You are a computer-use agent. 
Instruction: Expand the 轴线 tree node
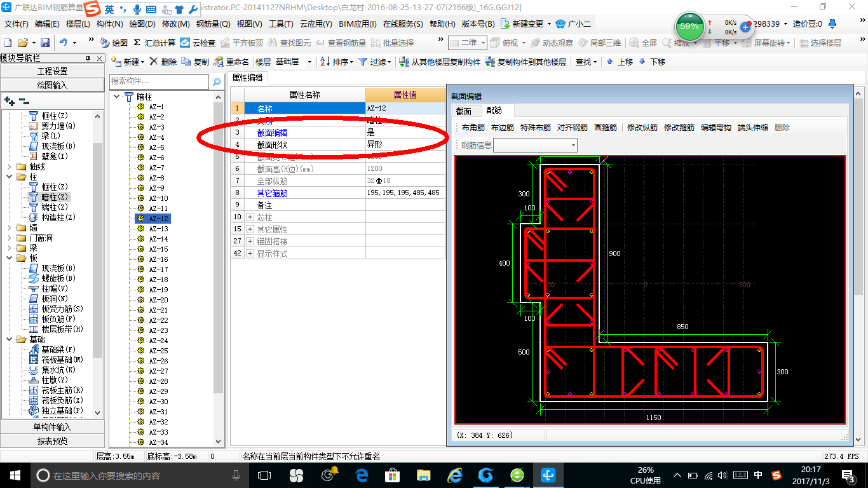[9, 166]
